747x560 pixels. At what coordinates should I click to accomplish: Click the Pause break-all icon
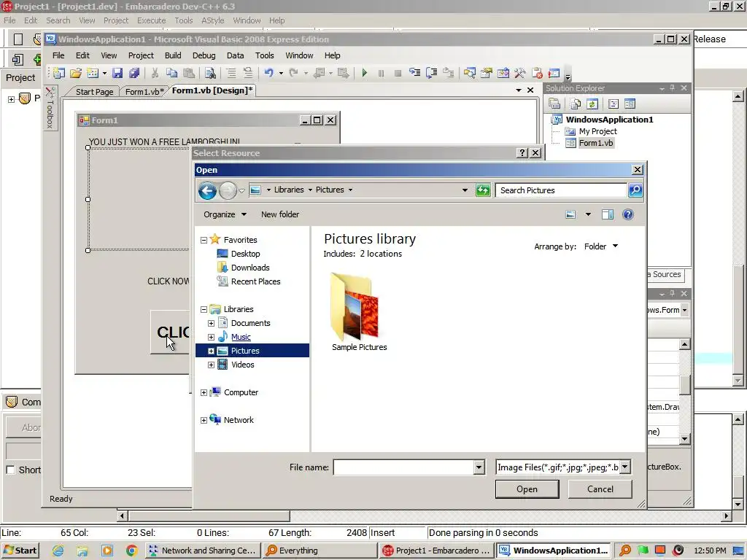pos(381,73)
